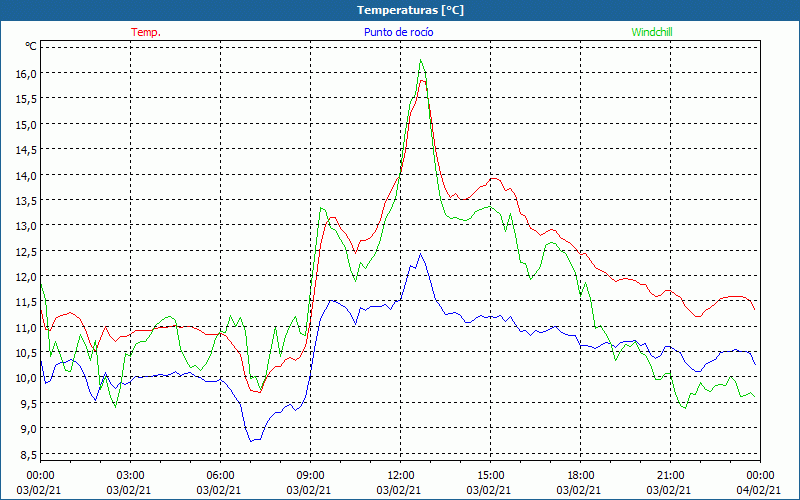Select the green 'Windchill' legend label
The image size is (800, 500).
tap(652, 32)
